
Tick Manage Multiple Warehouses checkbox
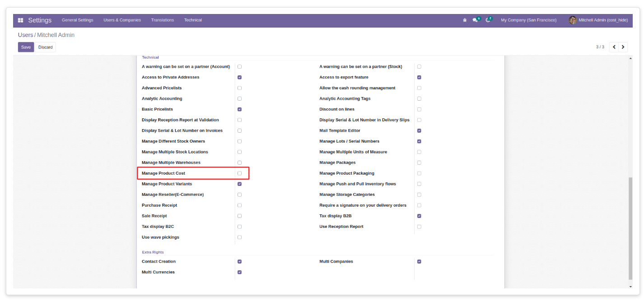[x=239, y=162]
